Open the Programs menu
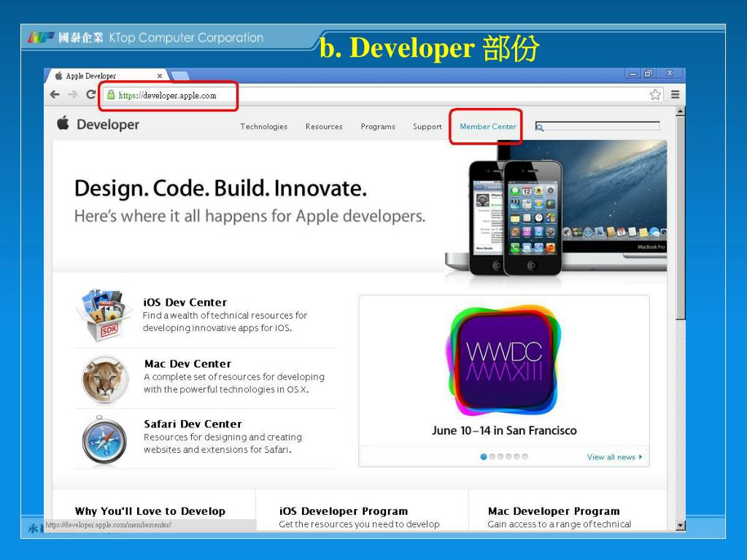The height and width of the screenshot is (560, 747). pos(378,127)
